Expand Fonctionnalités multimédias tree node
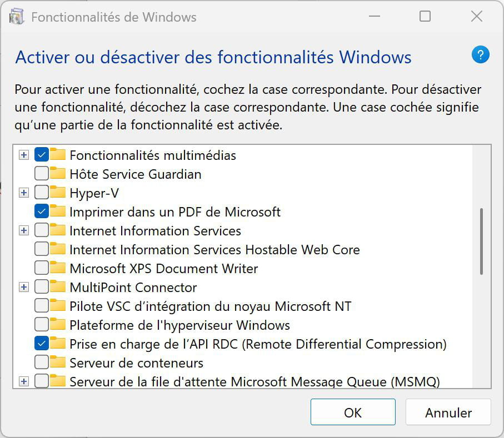This screenshot has height=438, width=504. click(23, 155)
